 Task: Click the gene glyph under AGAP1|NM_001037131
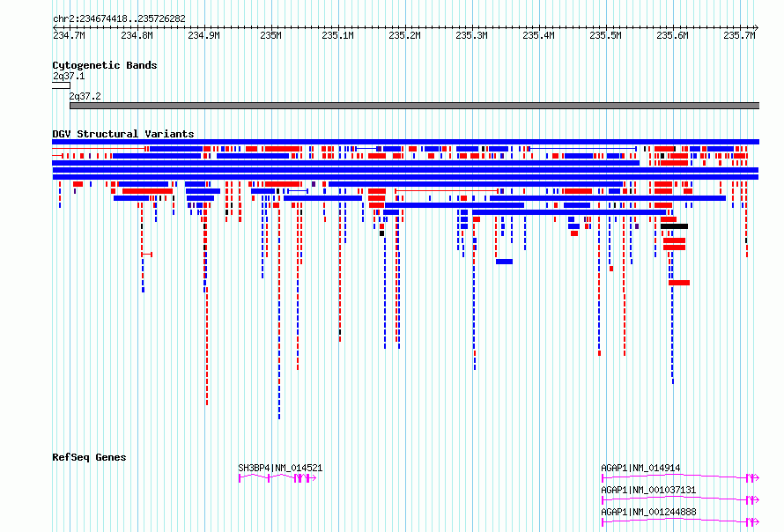pyautogui.click(x=680, y=500)
